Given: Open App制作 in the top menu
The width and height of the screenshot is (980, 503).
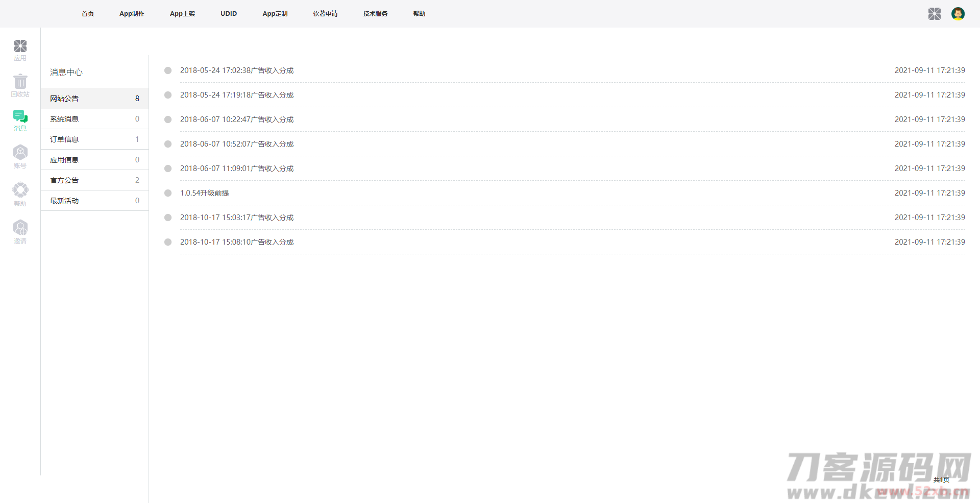Looking at the screenshot, I should [x=132, y=14].
